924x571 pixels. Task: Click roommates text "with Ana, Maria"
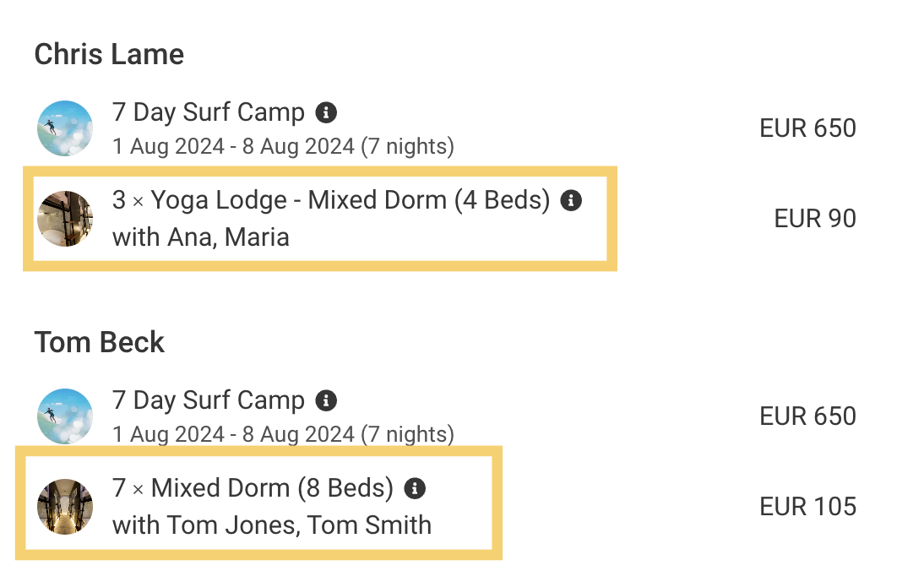coord(201,237)
